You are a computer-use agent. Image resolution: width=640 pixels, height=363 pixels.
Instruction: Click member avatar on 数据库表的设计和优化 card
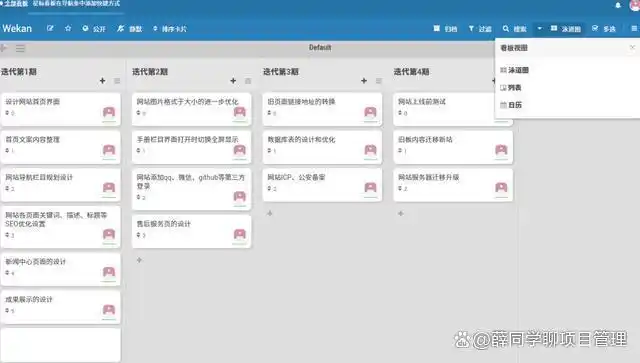370,150
